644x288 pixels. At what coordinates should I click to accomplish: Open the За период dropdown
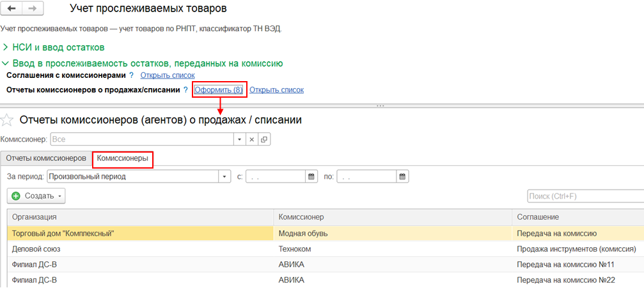[x=224, y=176]
